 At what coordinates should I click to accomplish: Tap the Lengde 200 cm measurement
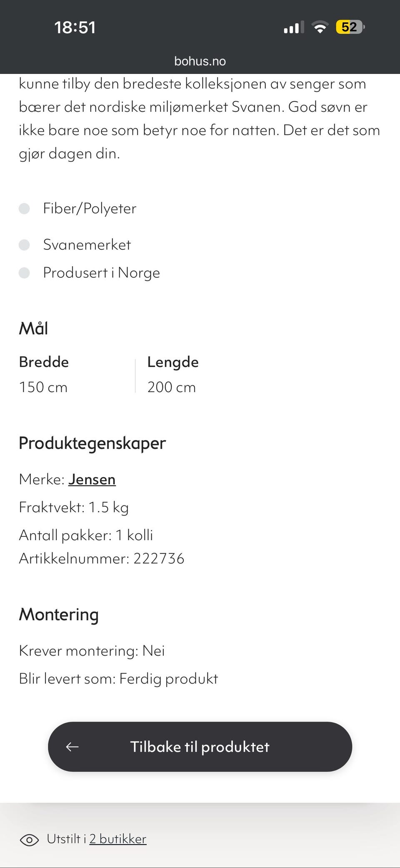coord(173,375)
